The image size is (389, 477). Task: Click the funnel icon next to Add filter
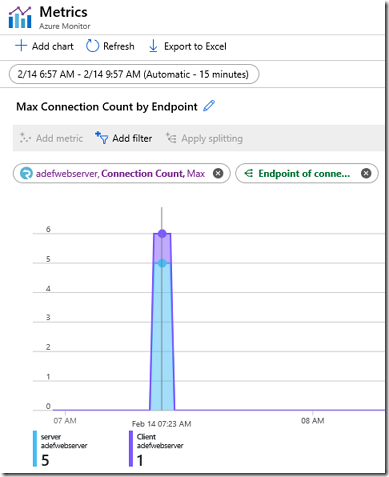click(x=101, y=137)
